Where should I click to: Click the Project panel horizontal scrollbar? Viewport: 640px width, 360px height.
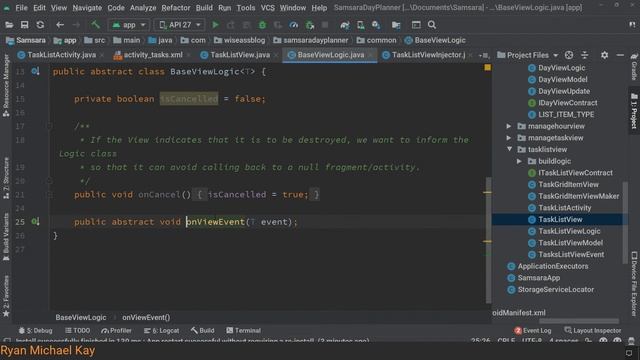click(x=579, y=321)
